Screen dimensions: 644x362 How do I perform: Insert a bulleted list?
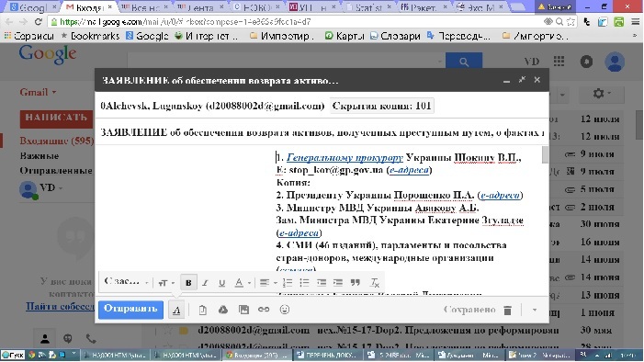point(304,283)
